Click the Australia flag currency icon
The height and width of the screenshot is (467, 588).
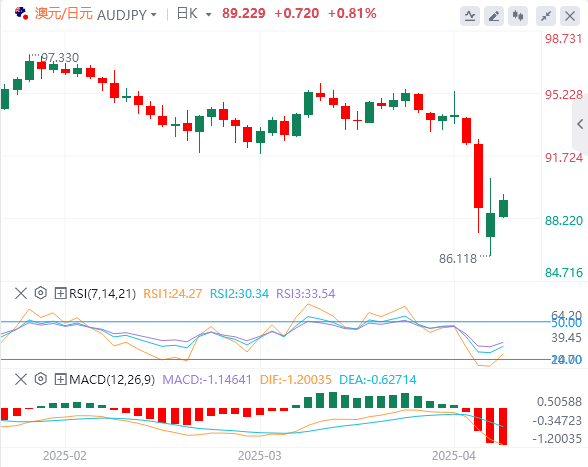point(21,14)
